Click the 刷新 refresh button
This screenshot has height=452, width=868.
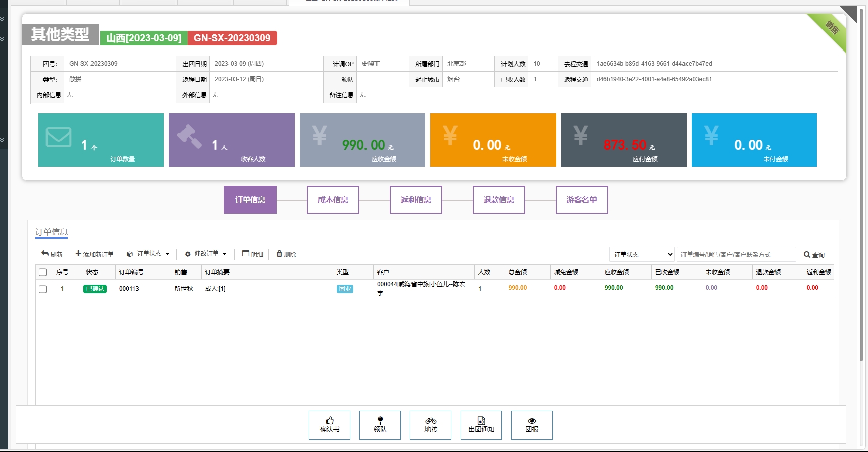pos(52,254)
